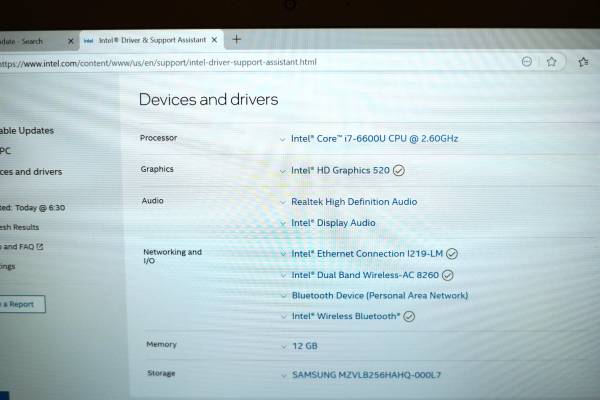Click the zoom-out magnifier icon in address bar
The width and height of the screenshot is (600, 400).
(527, 62)
